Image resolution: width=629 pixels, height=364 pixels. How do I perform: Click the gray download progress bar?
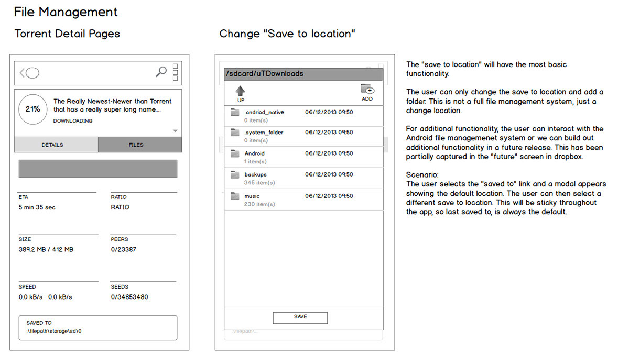tap(98, 169)
